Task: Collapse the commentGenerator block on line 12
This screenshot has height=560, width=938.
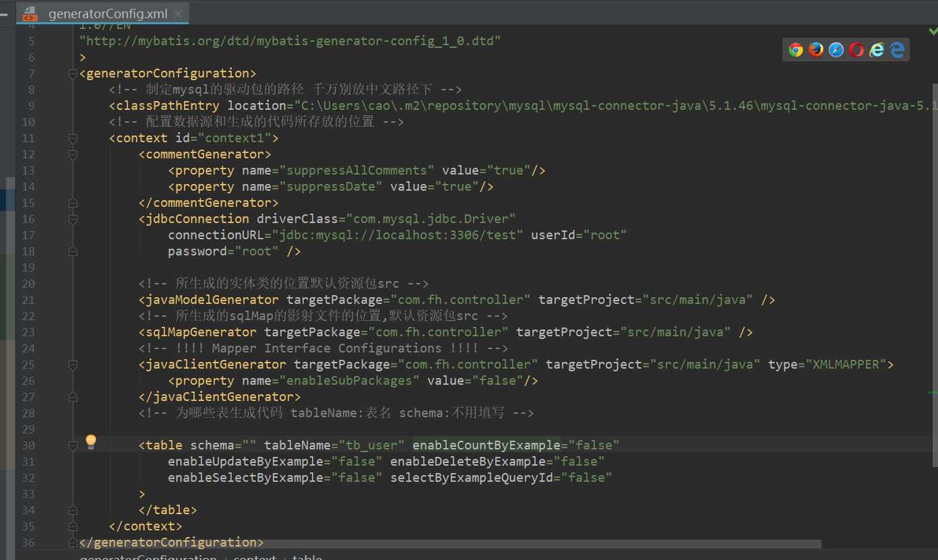Action: click(x=73, y=154)
